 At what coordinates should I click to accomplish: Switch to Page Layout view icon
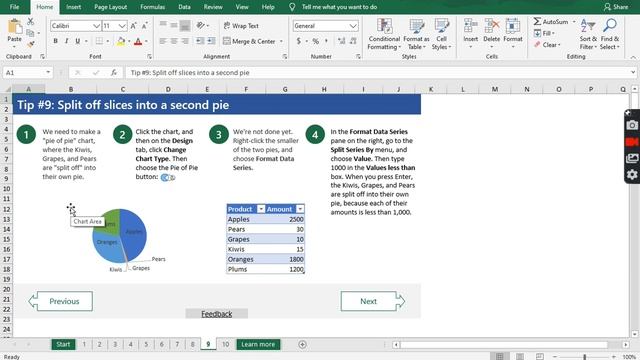(x=520, y=357)
